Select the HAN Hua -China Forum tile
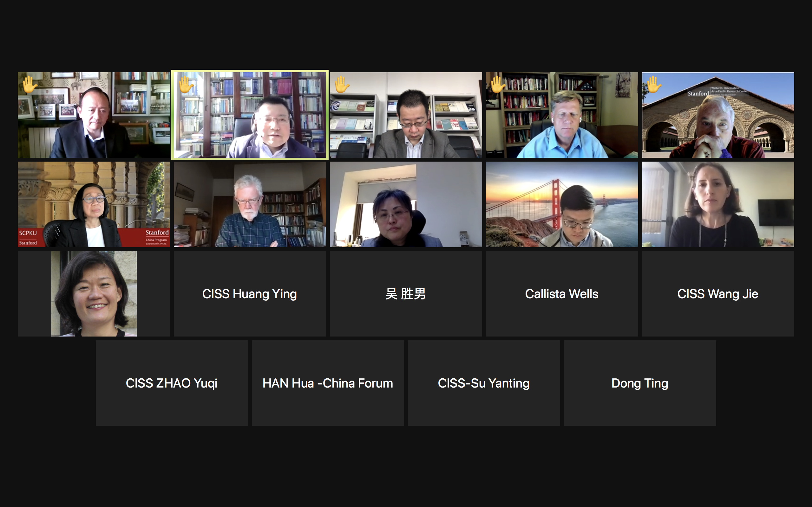Viewport: 812px width, 507px height. click(x=328, y=383)
